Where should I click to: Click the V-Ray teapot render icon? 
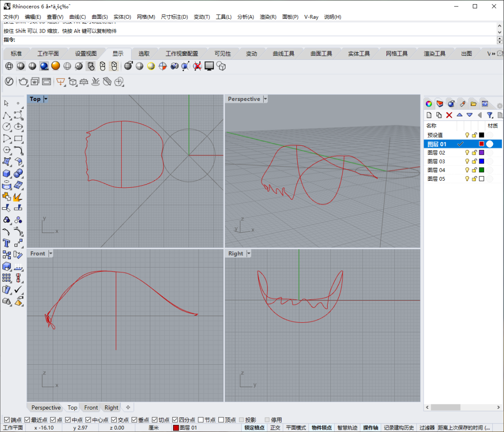pos(23,82)
